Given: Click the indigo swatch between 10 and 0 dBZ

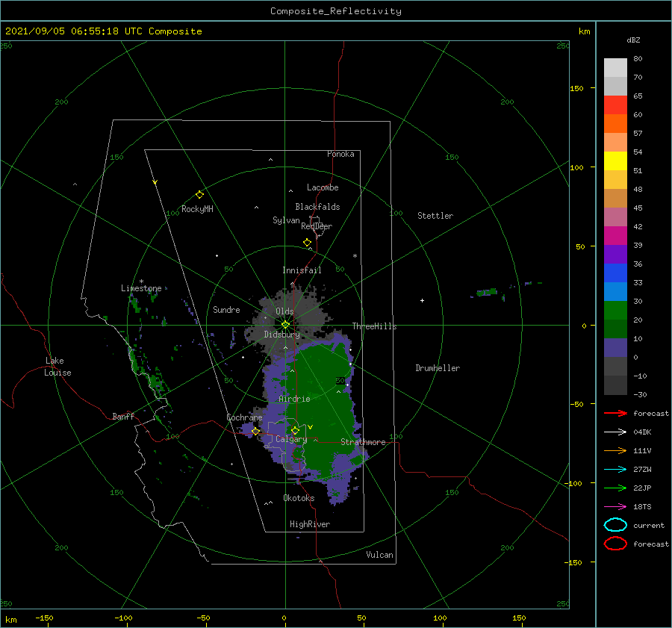Looking at the screenshot, I should click(x=615, y=348).
